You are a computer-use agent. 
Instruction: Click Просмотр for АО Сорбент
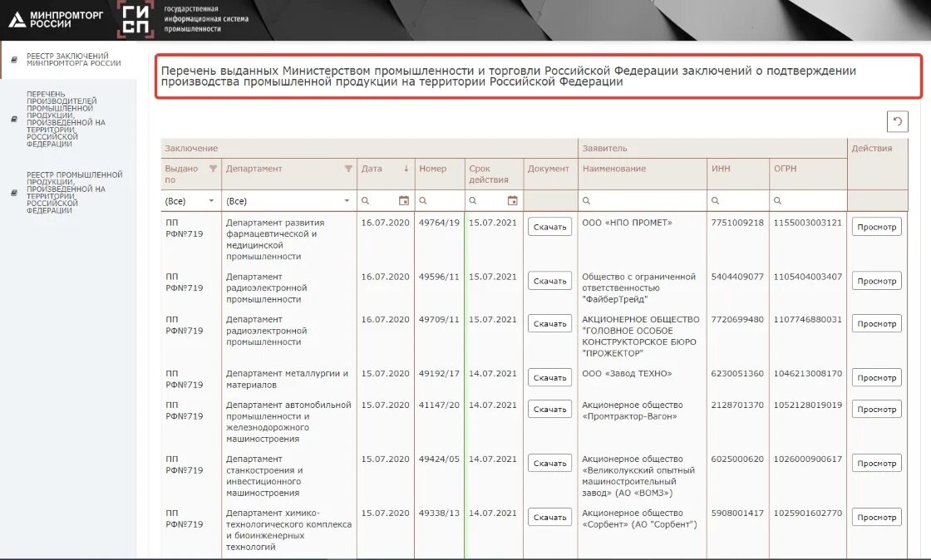(876, 517)
